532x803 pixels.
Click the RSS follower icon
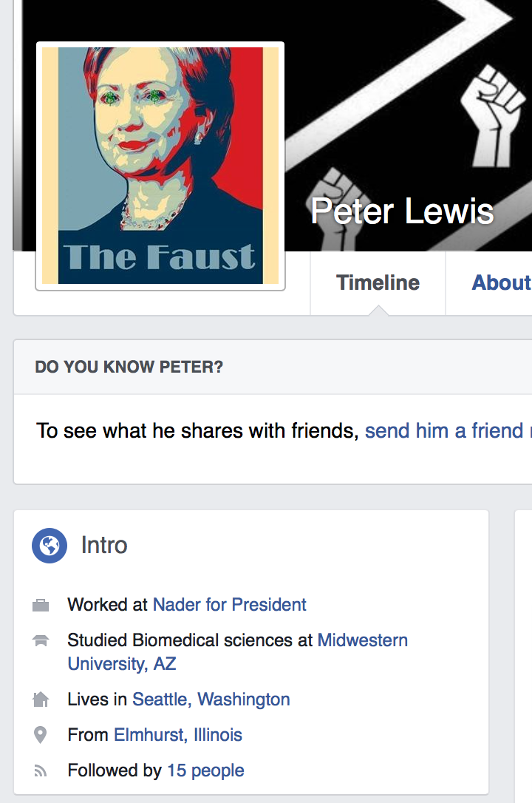coord(40,770)
